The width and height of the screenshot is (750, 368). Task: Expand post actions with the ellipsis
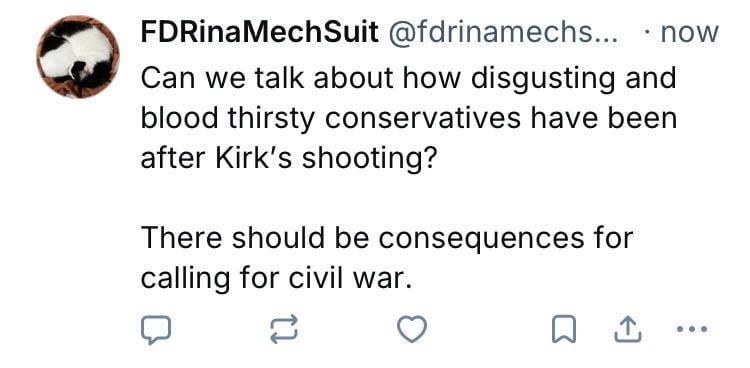point(692,329)
